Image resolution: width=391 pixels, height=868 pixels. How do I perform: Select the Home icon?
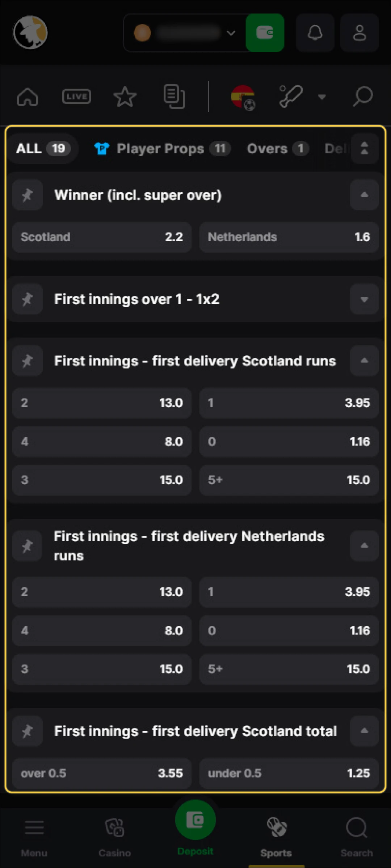(28, 96)
